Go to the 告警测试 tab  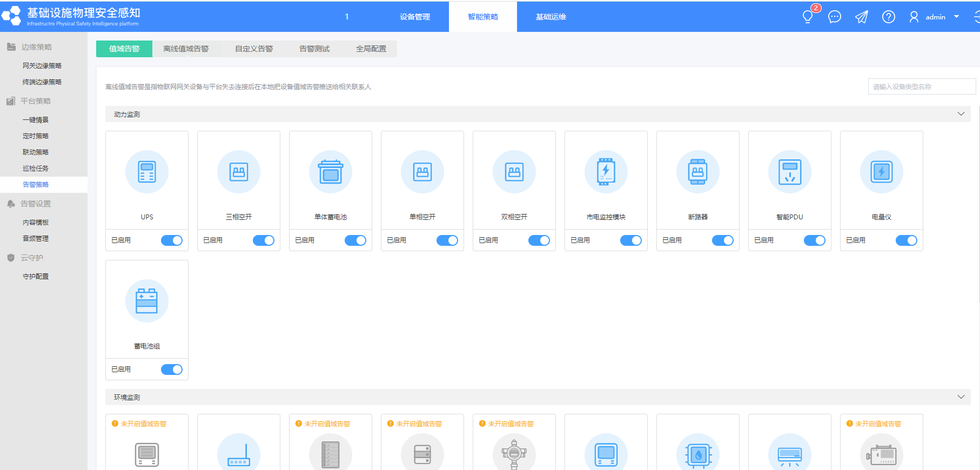314,49
